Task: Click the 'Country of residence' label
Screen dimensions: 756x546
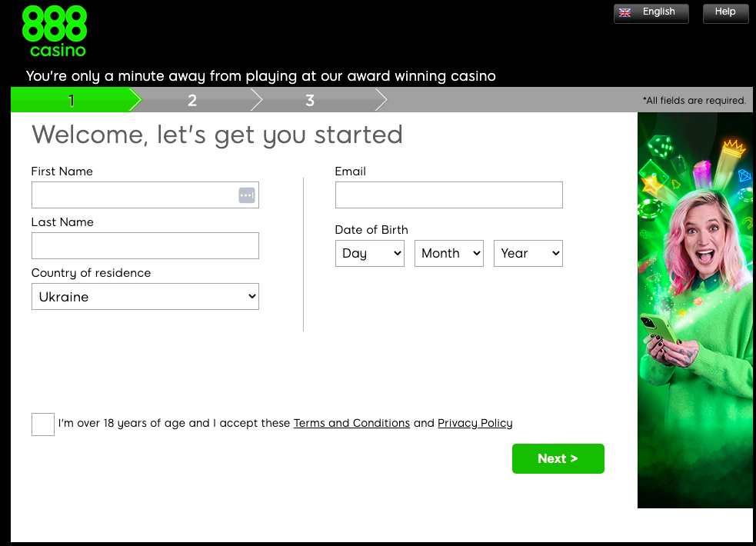Action: 91,273
